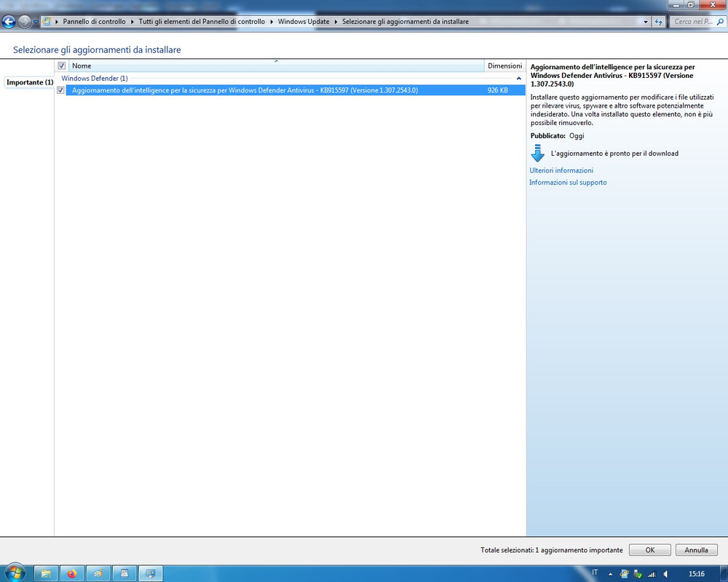Screen dimensions: 728x582
Task: Click the Cerca nel Pannello search field
Action: tap(693, 22)
